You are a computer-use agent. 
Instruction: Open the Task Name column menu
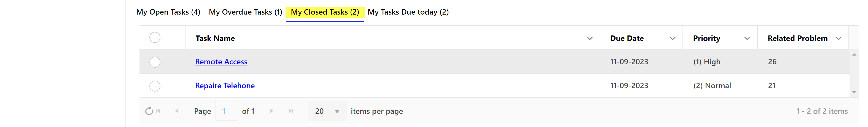tap(589, 39)
